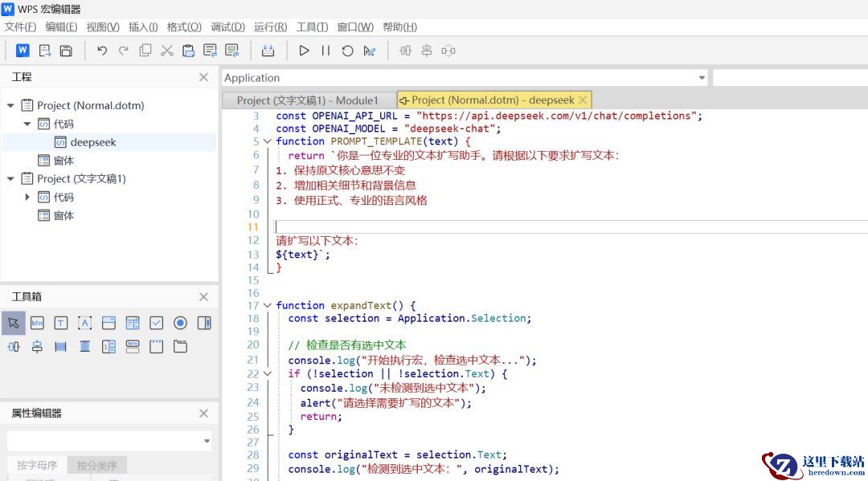This screenshot has width=868, height=481.
Task: Choose the text box control in toolbox
Action: tap(61, 323)
